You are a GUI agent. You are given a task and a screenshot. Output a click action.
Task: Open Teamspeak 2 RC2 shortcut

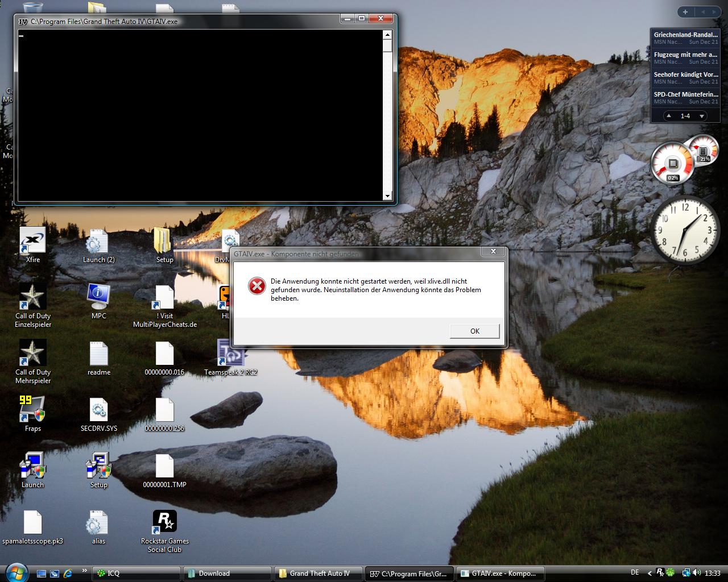230,354
